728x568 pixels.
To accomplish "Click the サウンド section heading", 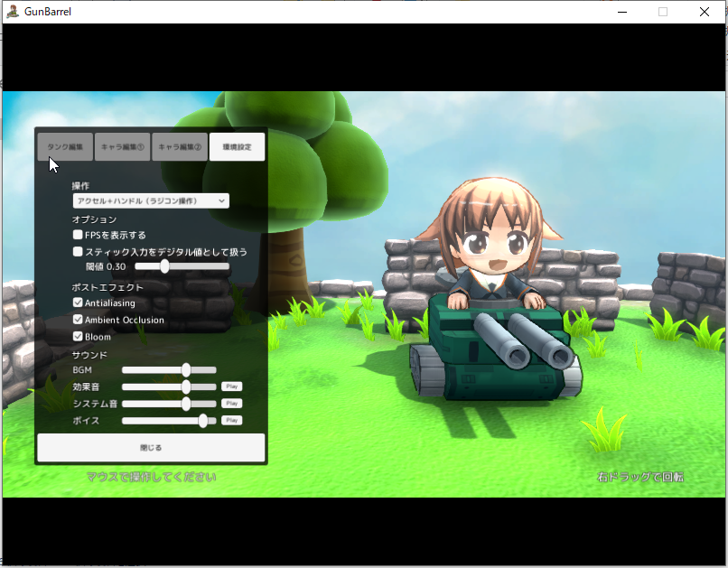I will tap(89, 355).
